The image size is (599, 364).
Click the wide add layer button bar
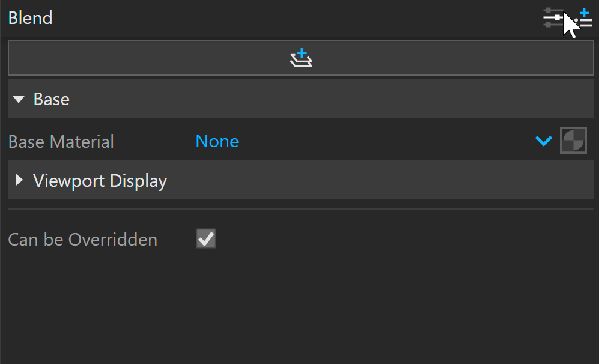pos(301,58)
